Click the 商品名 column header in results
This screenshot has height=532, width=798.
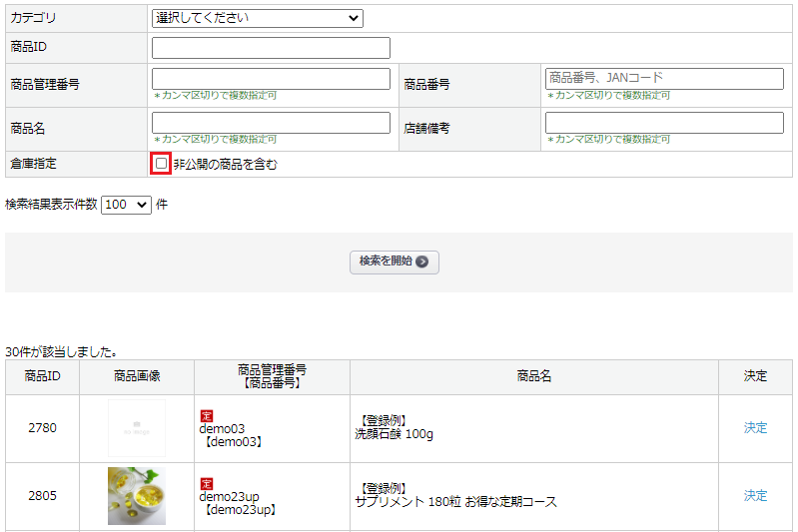pyautogui.click(x=534, y=376)
